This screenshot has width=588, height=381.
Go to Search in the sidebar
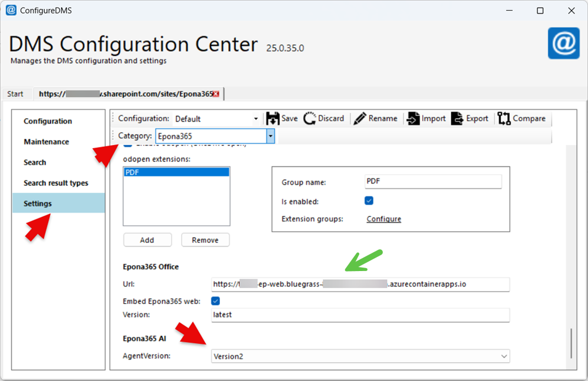[x=35, y=162]
